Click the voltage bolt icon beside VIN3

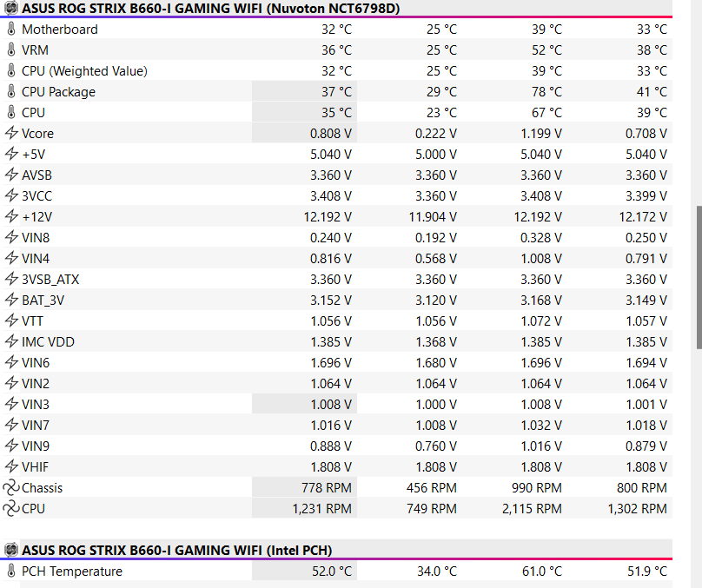[x=11, y=405]
